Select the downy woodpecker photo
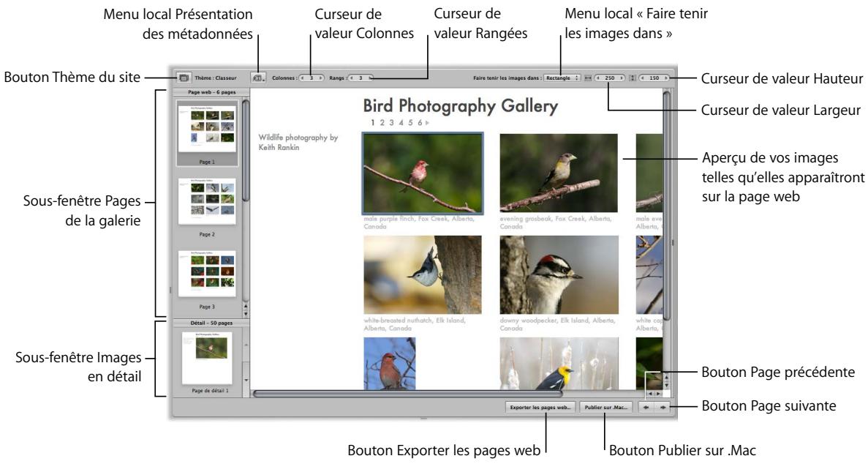This screenshot has width=868, height=464. (x=559, y=274)
